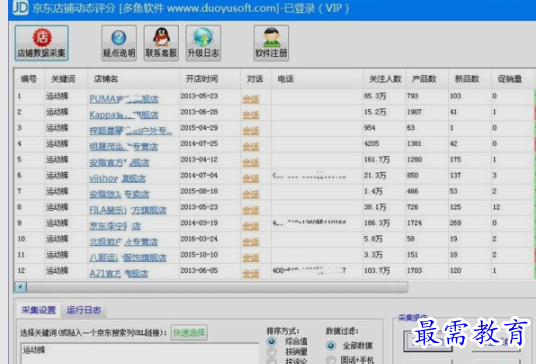This screenshot has height=364, width=536.
Task: Open the viishow store link in row 6
Action: (117, 178)
